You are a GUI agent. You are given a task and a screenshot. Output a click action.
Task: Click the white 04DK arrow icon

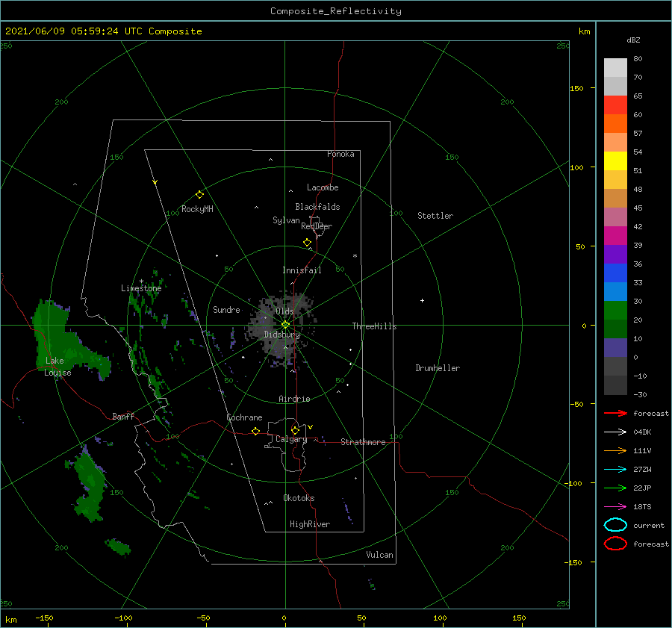(x=615, y=432)
